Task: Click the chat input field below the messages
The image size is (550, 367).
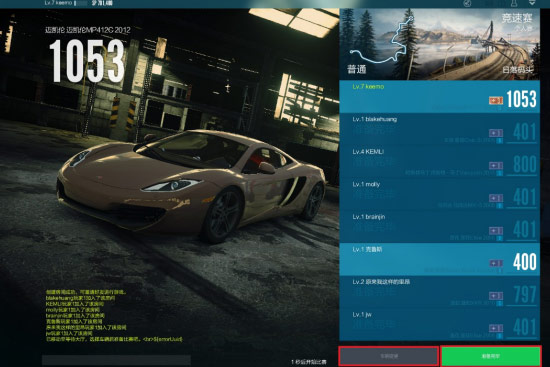Action: (116, 360)
